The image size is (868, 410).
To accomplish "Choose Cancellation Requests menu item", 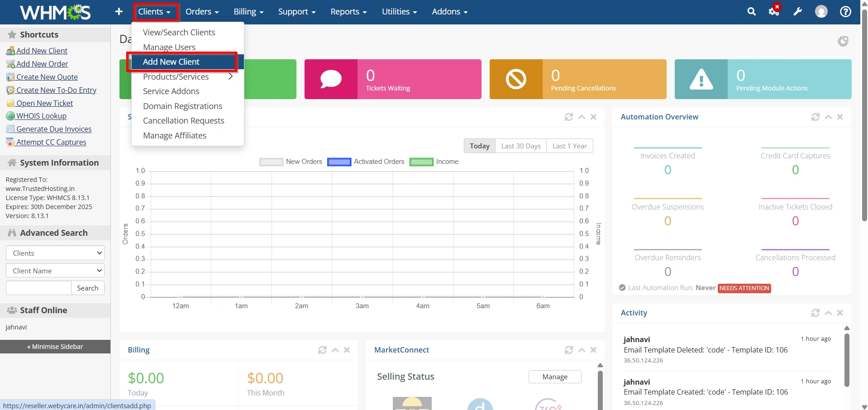I will tap(188, 121).
